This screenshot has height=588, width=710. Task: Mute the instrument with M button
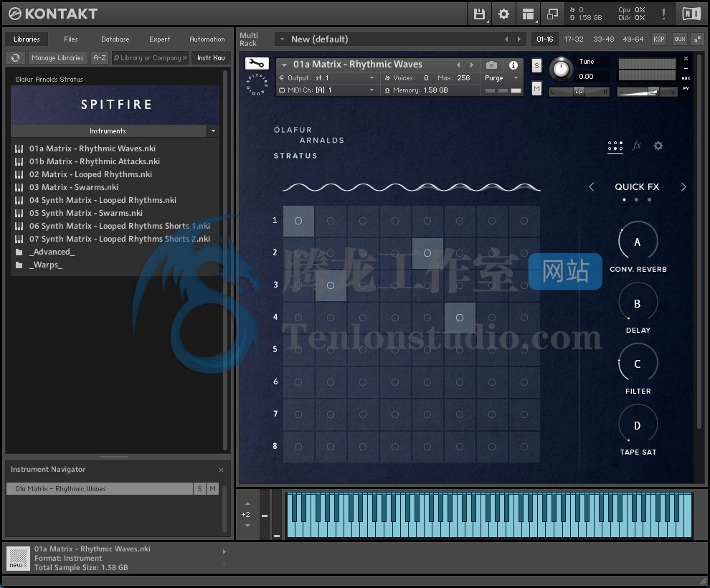pyautogui.click(x=536, y=89)
